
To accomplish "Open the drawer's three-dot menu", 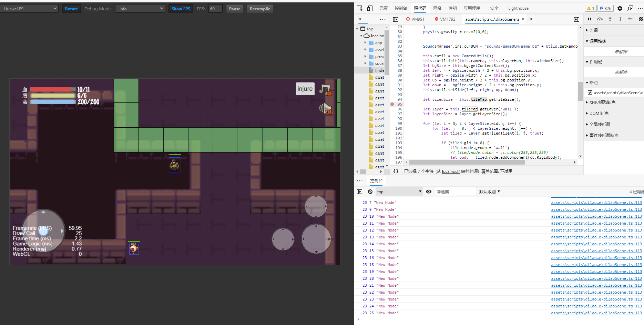I will point(360,181).
